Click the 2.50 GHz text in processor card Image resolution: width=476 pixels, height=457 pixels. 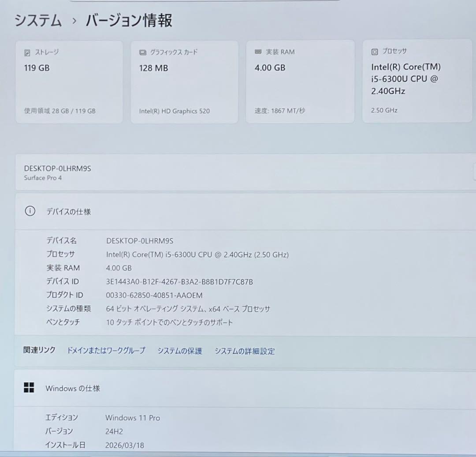[x=384, y=110]
